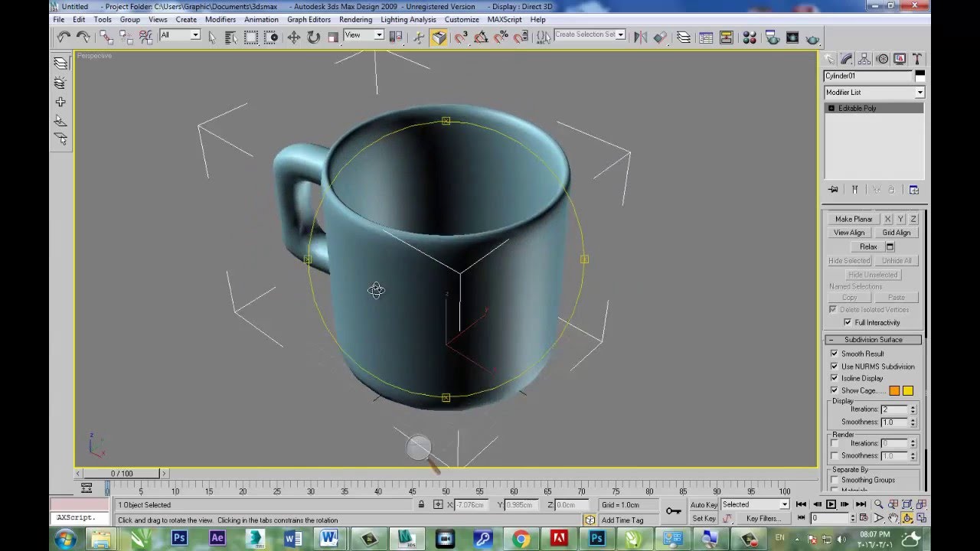Open the Modifiers menu
Image resolution: width=980 pixels, height=551 pixels.
(220, 19)
